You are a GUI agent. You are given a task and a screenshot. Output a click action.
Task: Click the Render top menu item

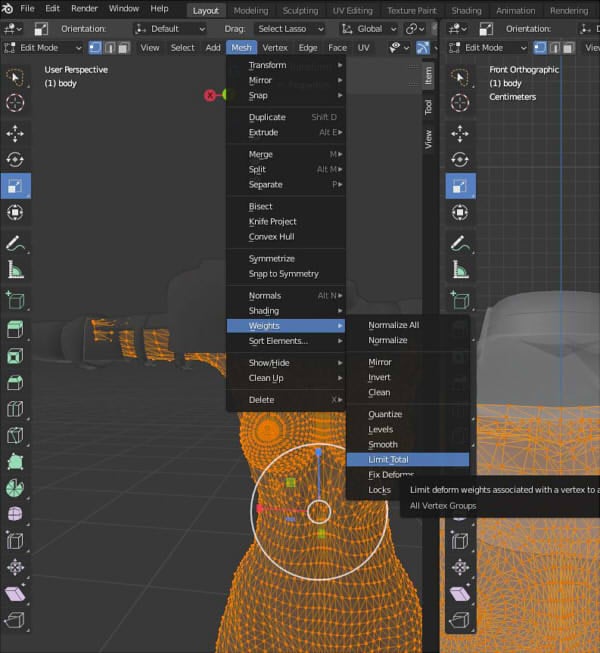(84, 9)
